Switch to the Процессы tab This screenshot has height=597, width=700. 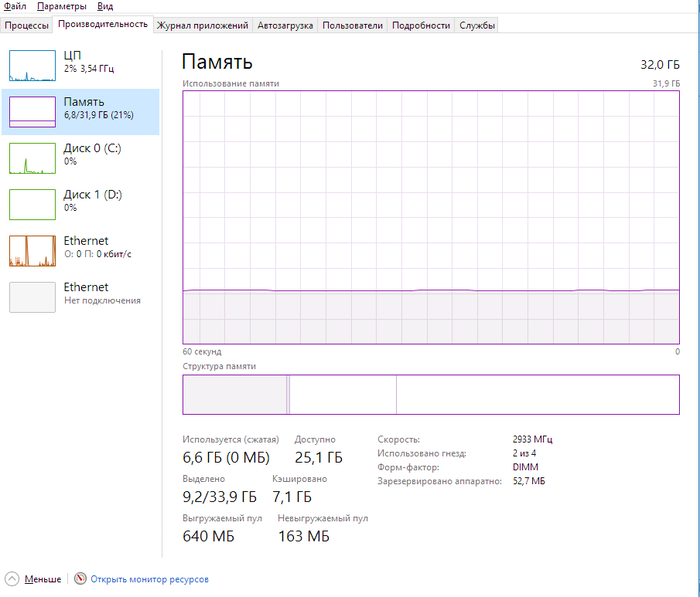point(27,25)
